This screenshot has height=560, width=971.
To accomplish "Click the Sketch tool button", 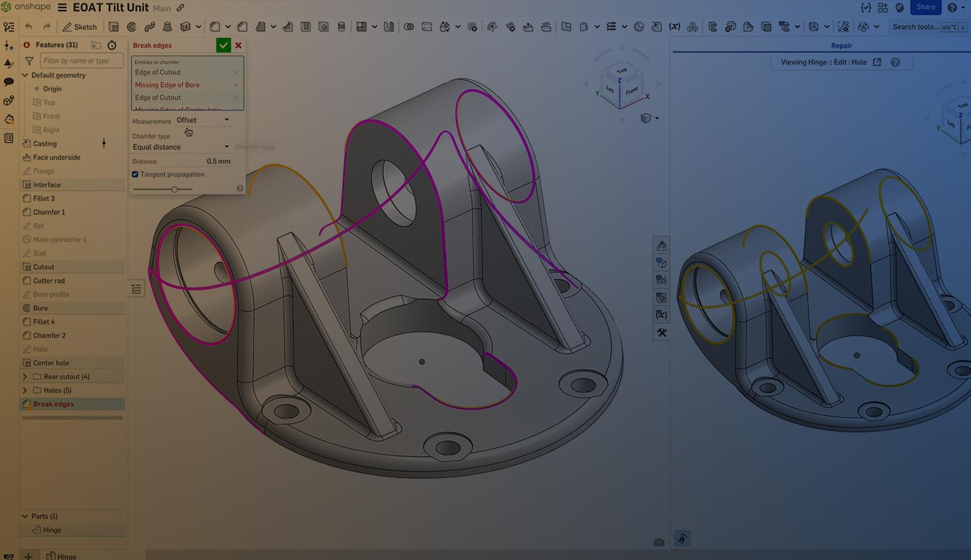I will point(79,27).
